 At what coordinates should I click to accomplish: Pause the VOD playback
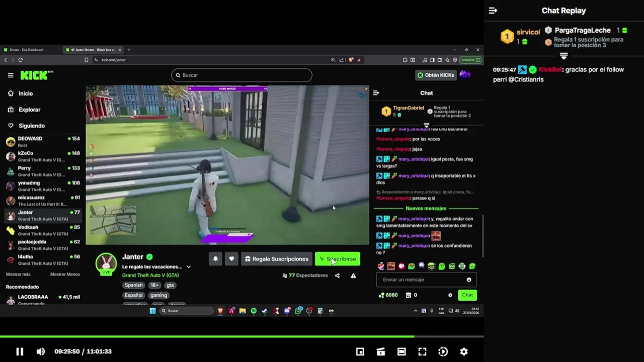click(20, 351)
